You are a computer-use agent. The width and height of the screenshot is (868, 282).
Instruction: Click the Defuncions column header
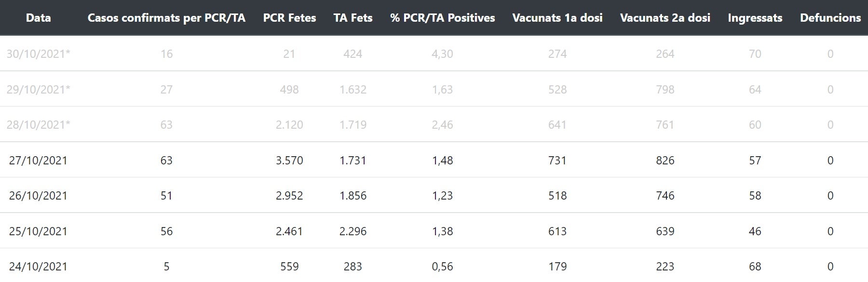(x=830, y=18)
